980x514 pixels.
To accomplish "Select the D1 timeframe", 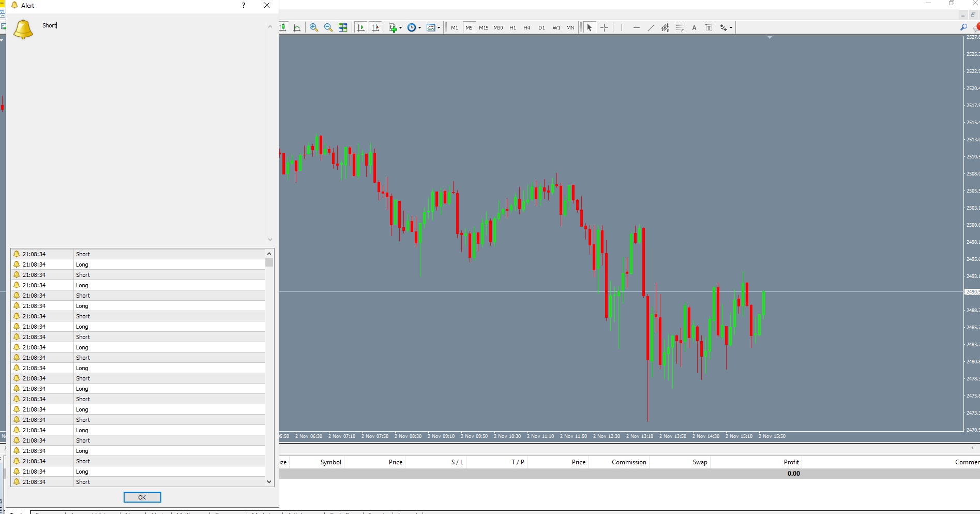I will coord(541,27).
